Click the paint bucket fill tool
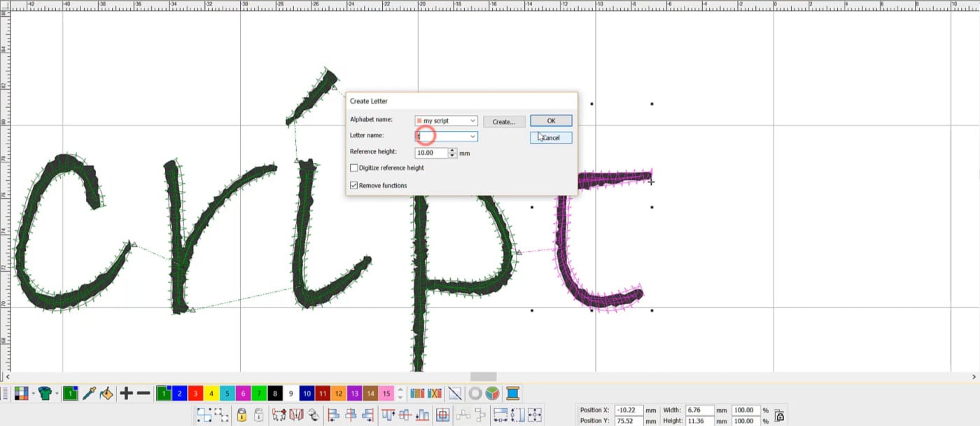 pos(106,393)
